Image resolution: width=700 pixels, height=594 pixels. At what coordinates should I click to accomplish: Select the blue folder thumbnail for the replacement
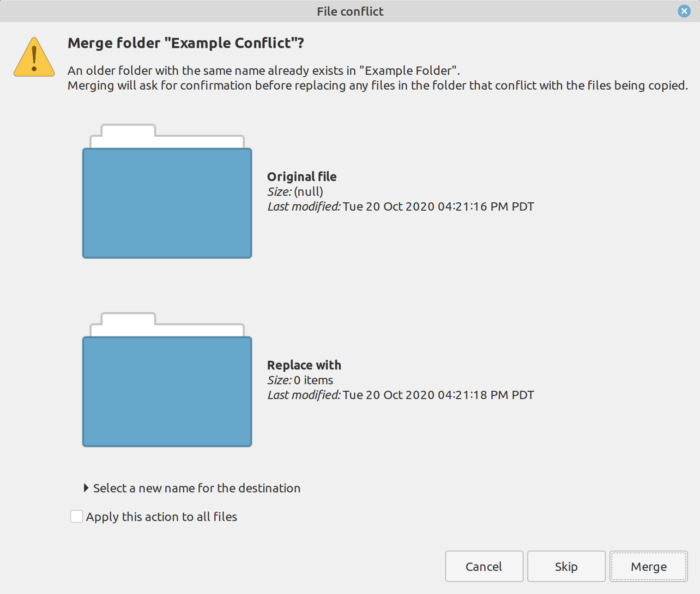click(x=167, y=392)
